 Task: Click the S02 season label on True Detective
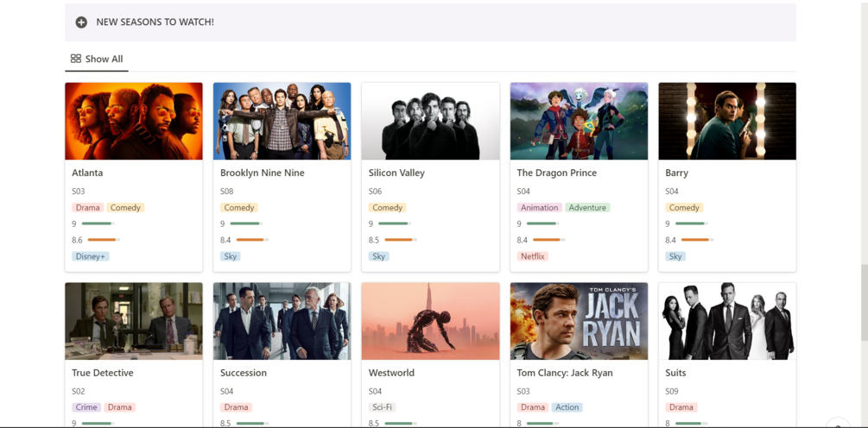(x=78, y=392)
